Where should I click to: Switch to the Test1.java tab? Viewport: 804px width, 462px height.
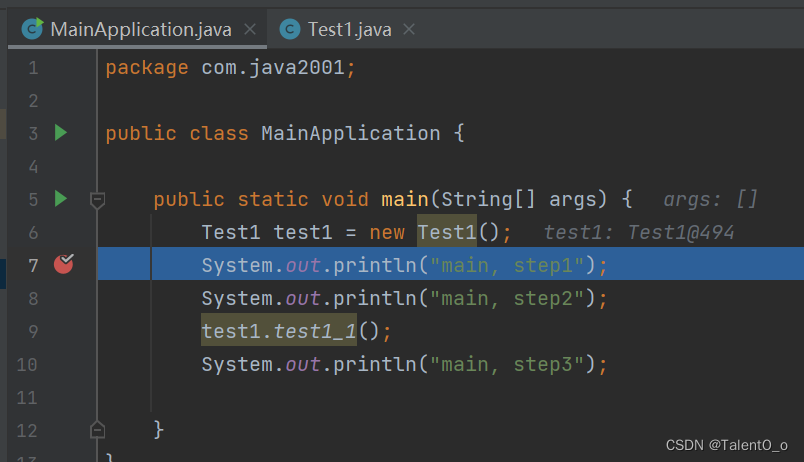(x=349, y=29)
